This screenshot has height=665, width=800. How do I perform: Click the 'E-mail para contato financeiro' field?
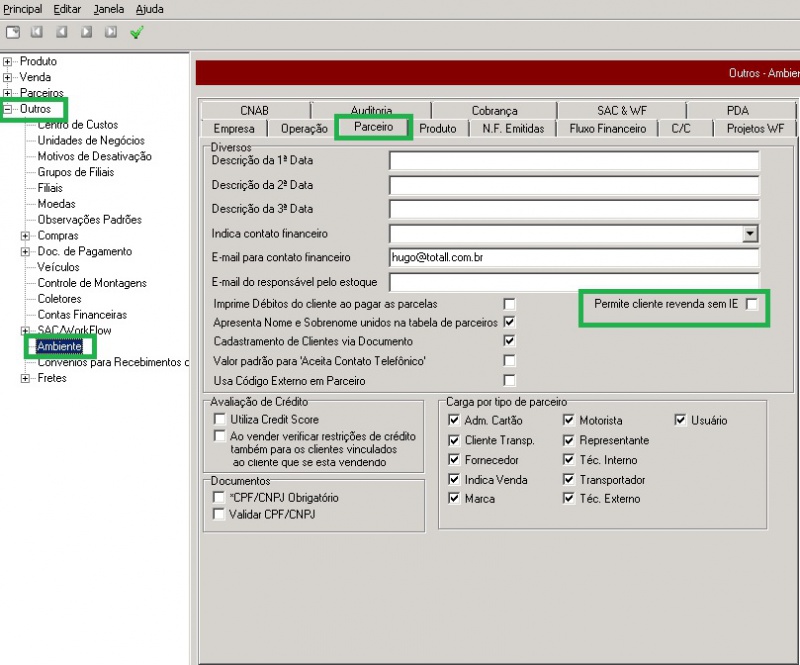pos(574,258)
